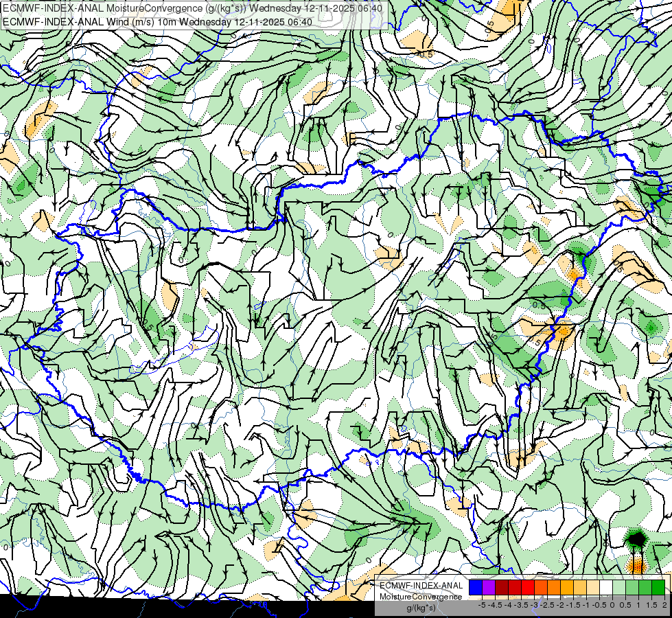The image size is (672, 618).
Task: Click the 2 tick label on legend
Action: pos(664,605)
